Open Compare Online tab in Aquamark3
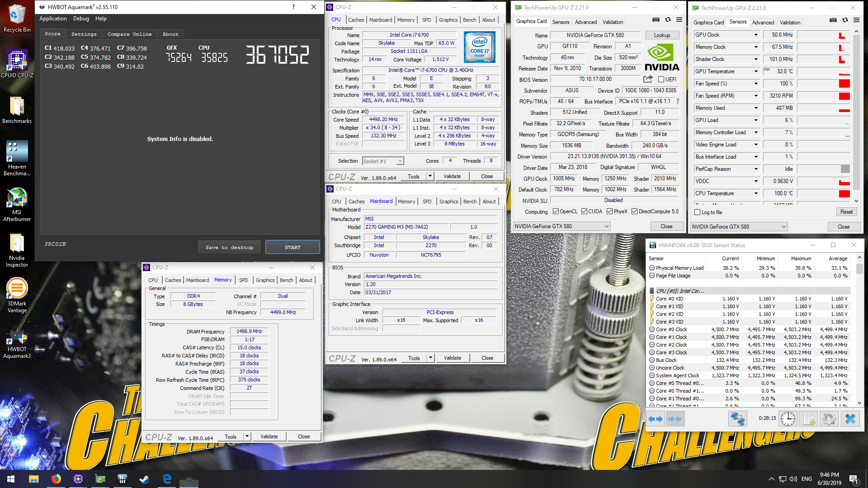The image size is (868, 488). click(x=129, y=34)
